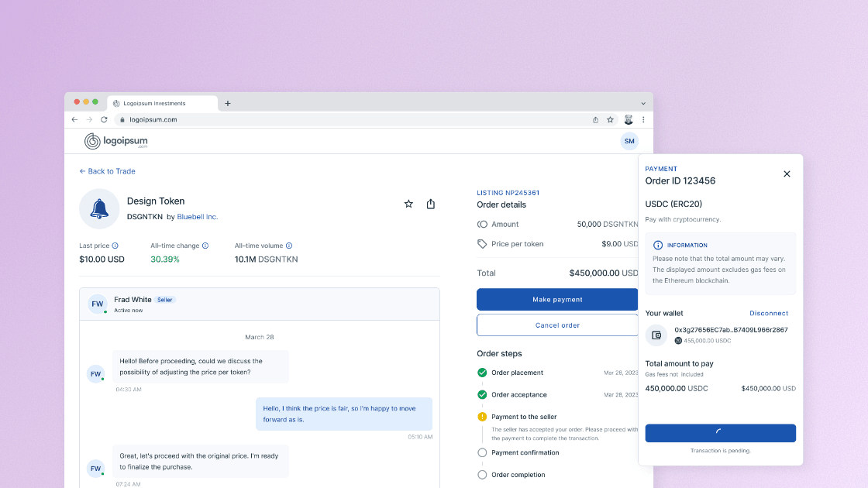Click the Total $450,000.00 USD value

(x=604, y=273)
